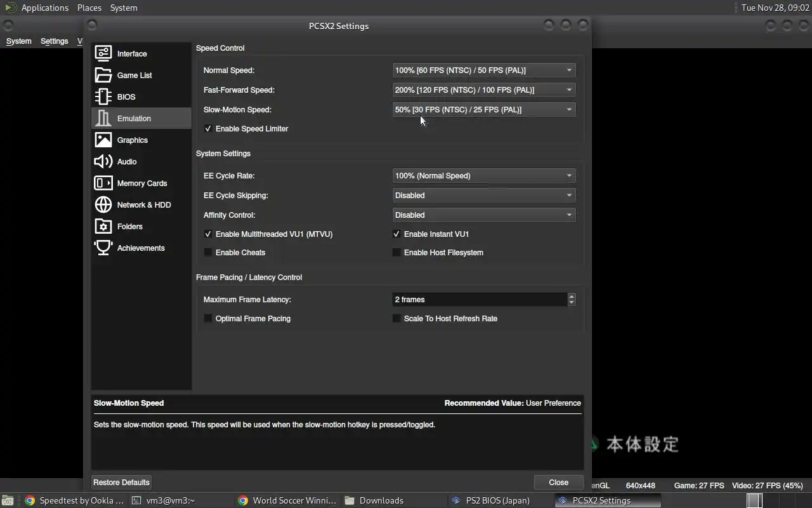
Task: Click the PCSX2 Settings taskbar icon
Action: pos(562,500)
